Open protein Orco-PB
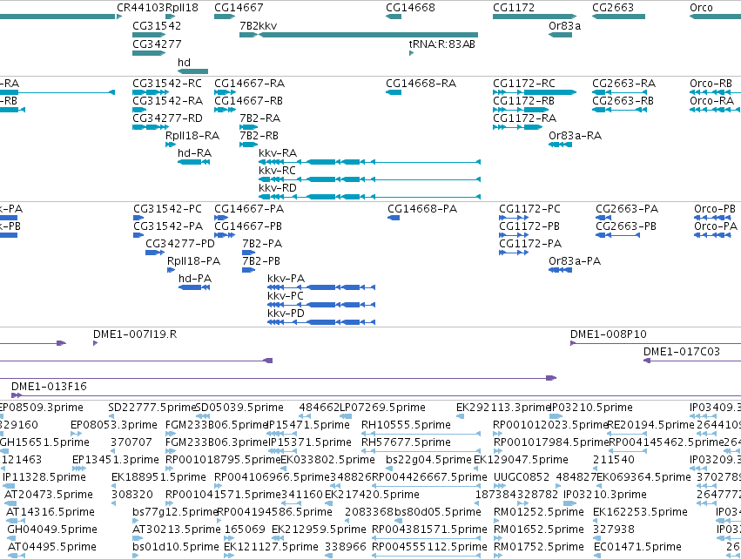This screenshot has width=741, height=560. point(715,209)
